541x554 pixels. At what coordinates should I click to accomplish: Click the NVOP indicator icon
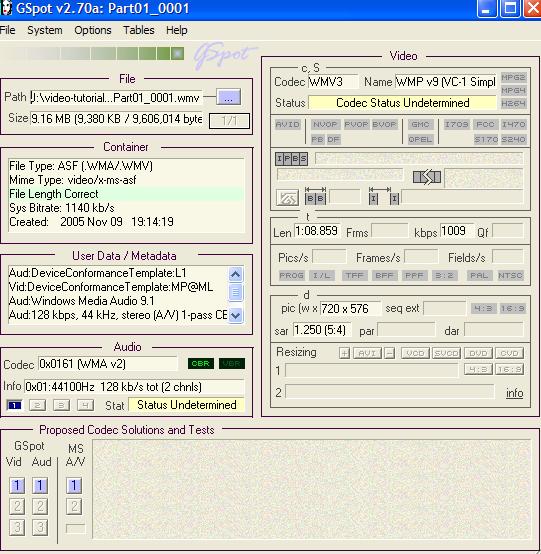click(325, 124)
